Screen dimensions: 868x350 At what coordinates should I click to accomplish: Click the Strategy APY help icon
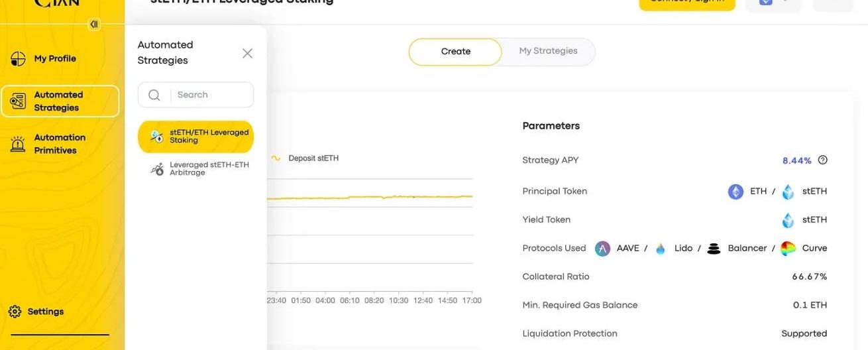tap(823, 160)
